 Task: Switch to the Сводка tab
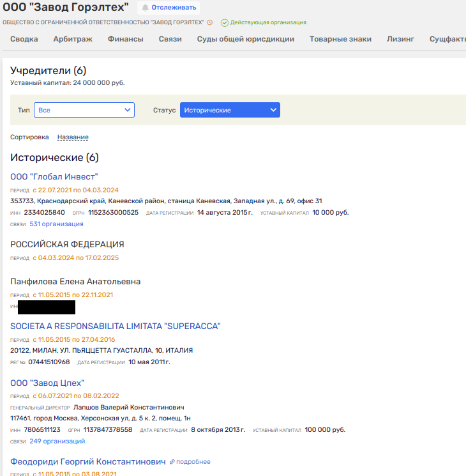point(24,39)
